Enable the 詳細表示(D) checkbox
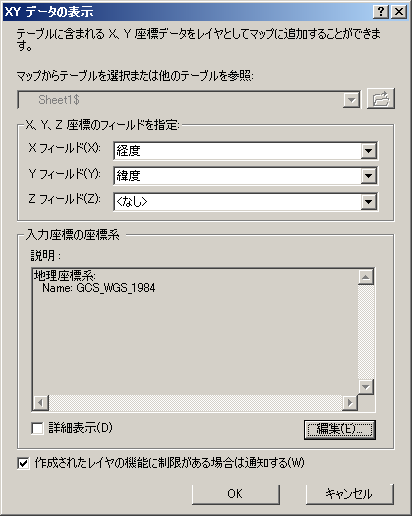 point(37,428)
